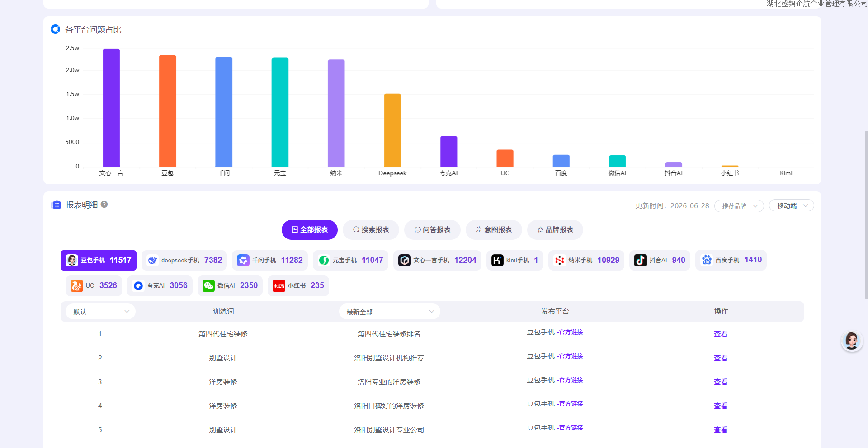
Task: Open 官方链接 in 洛阳别墅设计机构推荐 row
Action: click(x=571, y=356)
